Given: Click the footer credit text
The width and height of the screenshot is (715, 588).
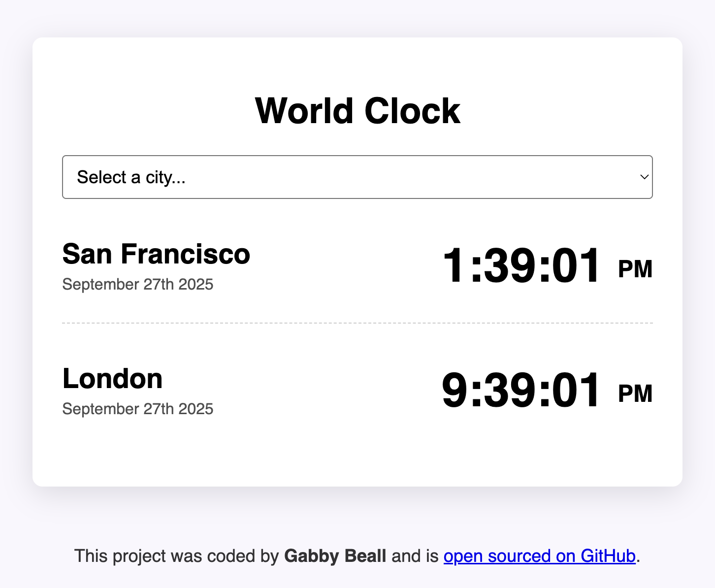Looking at the screenshot, I should pyautogui.click(x=357, y=556).
